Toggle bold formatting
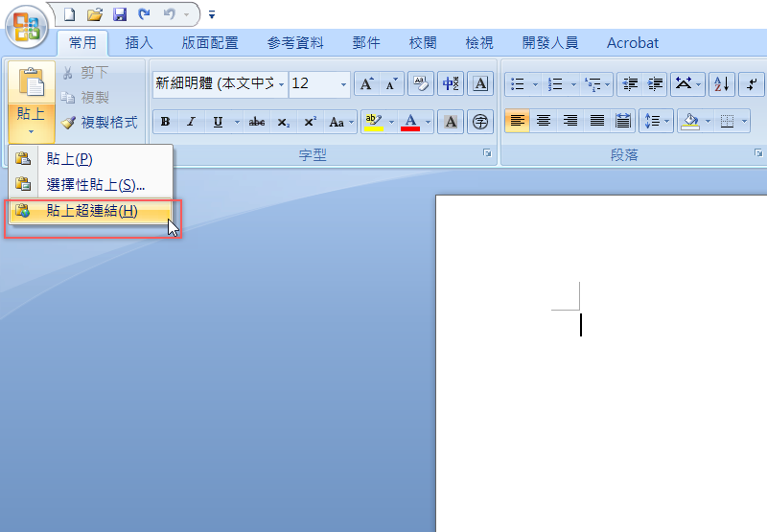The image size is (767, 532). pos(165,122)
